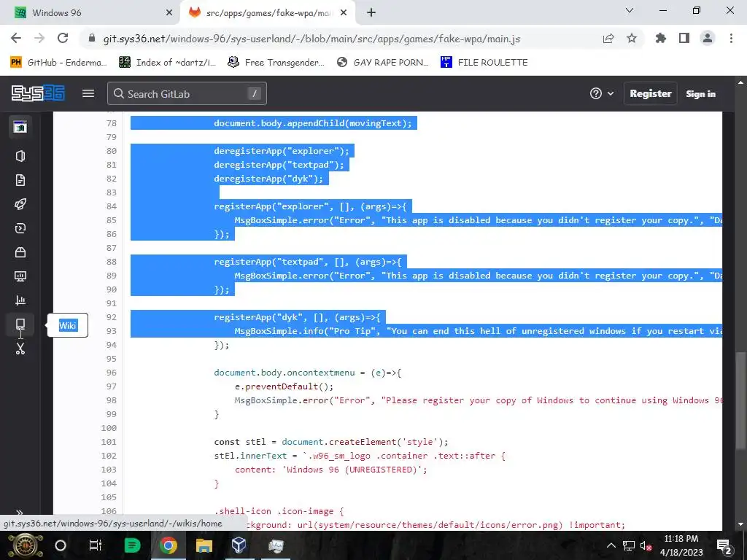
Task: Close the Windows 96 tab
Action: [x=169, y=13]
